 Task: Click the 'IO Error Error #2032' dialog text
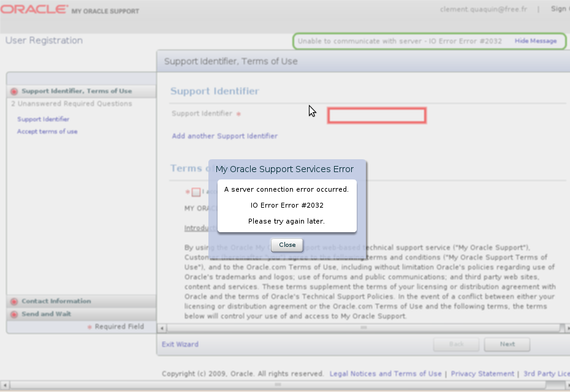(287, 205)
